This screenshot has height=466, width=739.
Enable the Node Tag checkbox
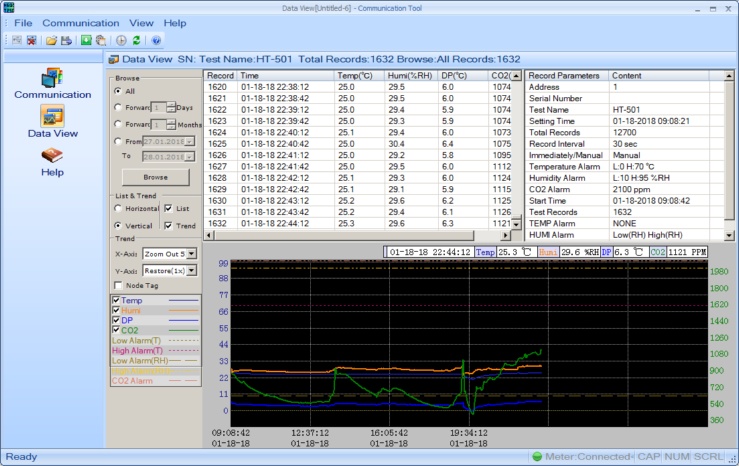pyautogui.click(x=118, y=286)
